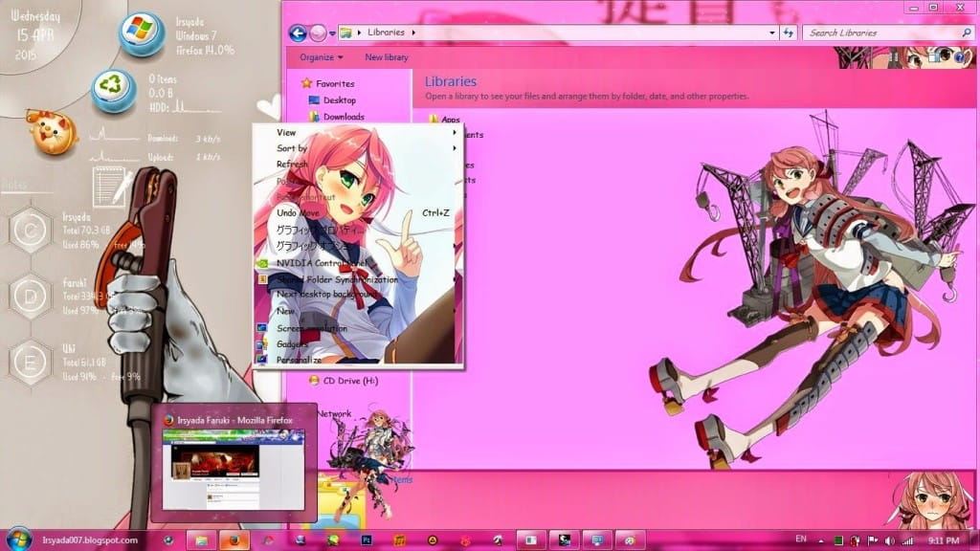980x551 pixels.
Task: Click the refresh button next to address bar
Action: (789, 33)
